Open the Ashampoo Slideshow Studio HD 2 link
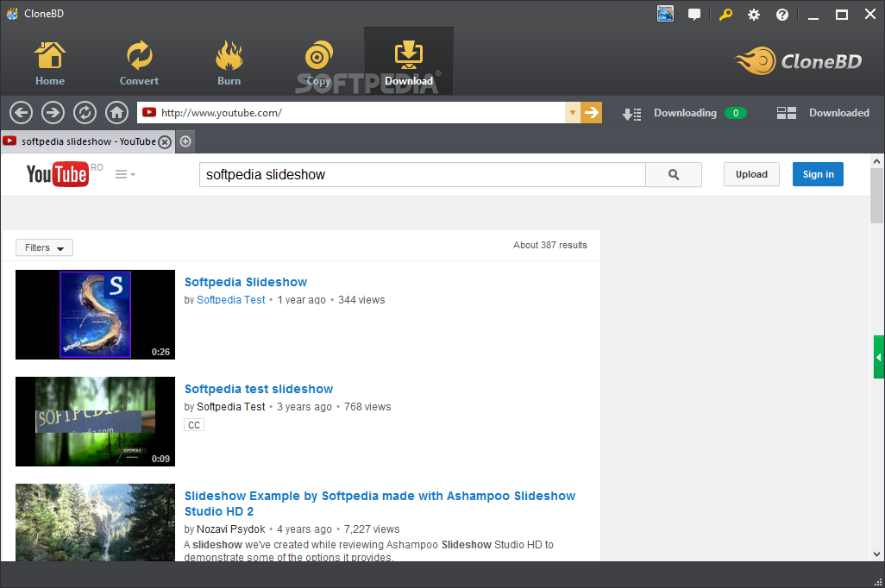The height and width of the screenshot is (588, 885). click(380, 504)
